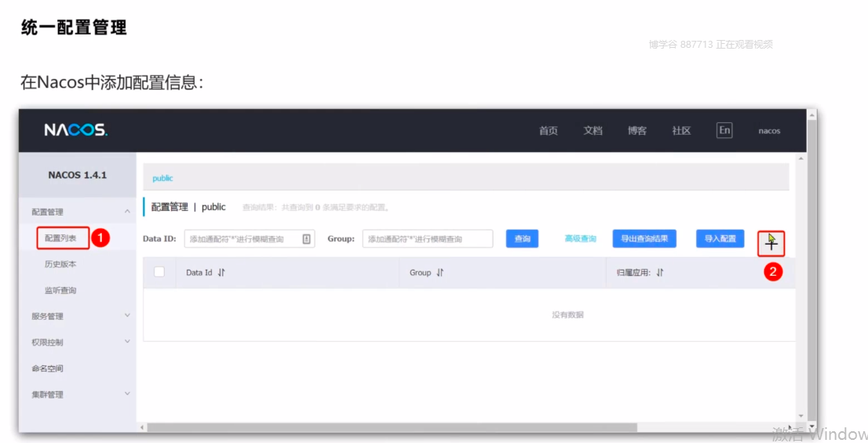Screen dimensions: 868x443
Task: Click the horizontal scrollbar at the bottom
Action: click(392, 427)
